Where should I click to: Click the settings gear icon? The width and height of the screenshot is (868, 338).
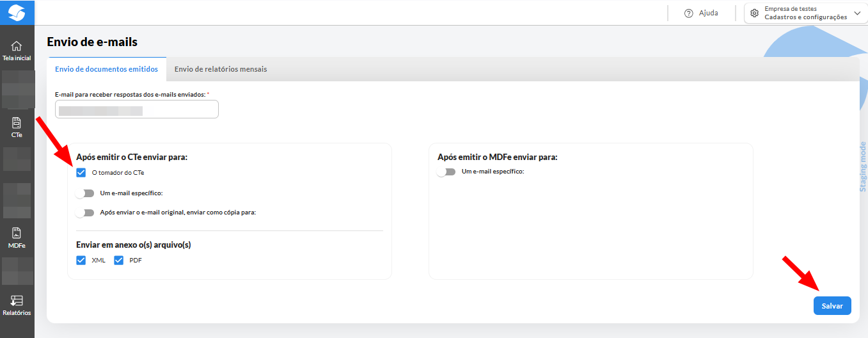click(755, 13)
